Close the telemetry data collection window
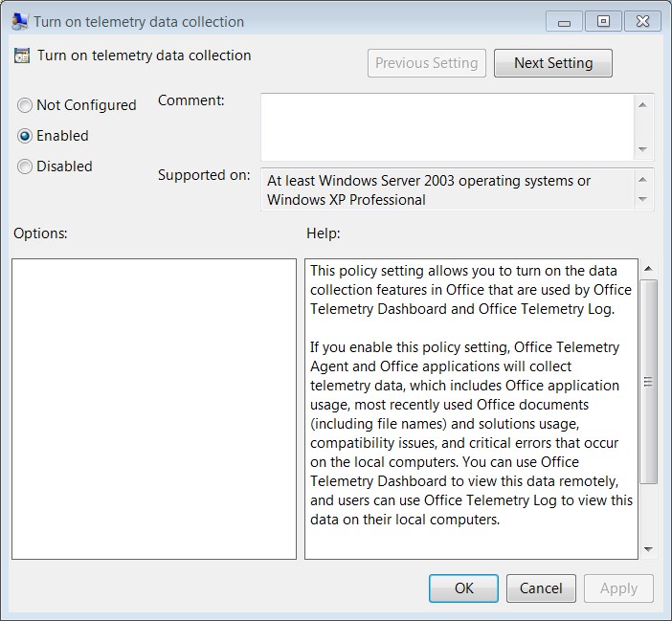This screenshot has height=621, width=672. [642, 21]
